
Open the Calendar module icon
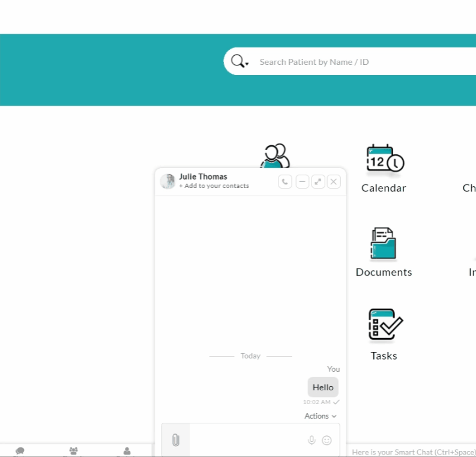384,160
